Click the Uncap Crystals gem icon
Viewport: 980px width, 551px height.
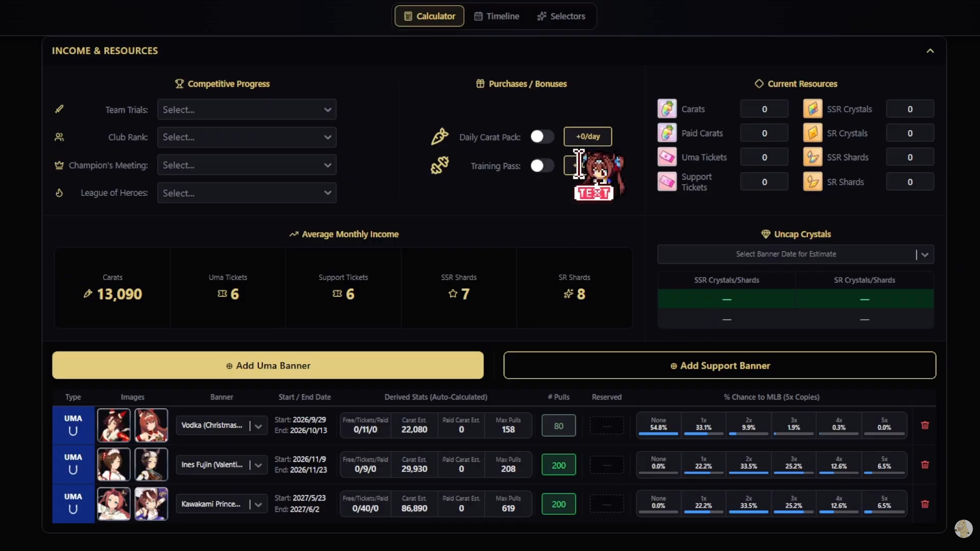coord(766,234)
